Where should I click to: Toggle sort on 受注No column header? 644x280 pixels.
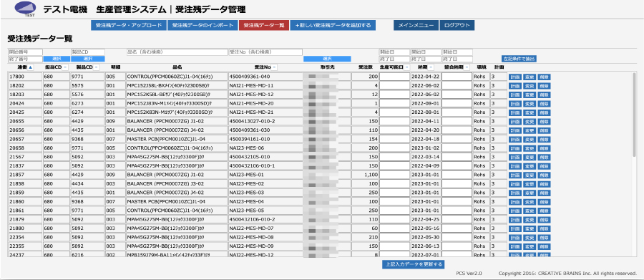pyautogui.click(x=274, y=67)
